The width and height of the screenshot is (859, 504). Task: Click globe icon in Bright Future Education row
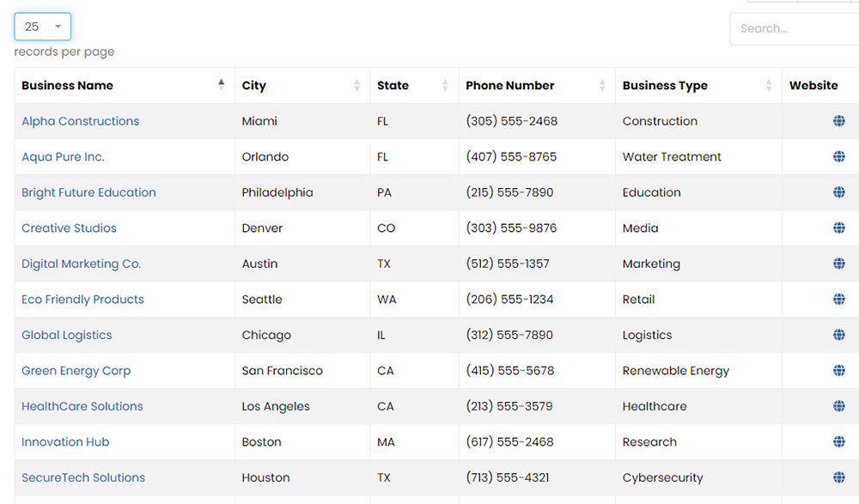[x=838, y=192]
